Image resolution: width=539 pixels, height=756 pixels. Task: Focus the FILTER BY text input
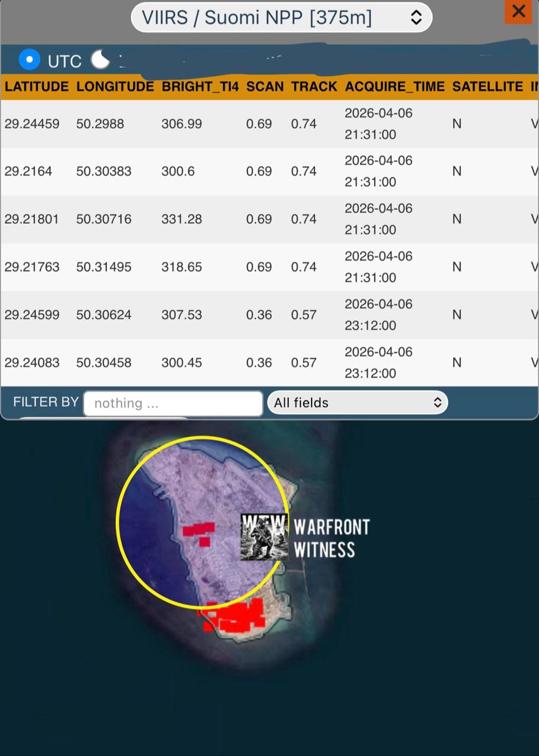[x=173, y=403]
